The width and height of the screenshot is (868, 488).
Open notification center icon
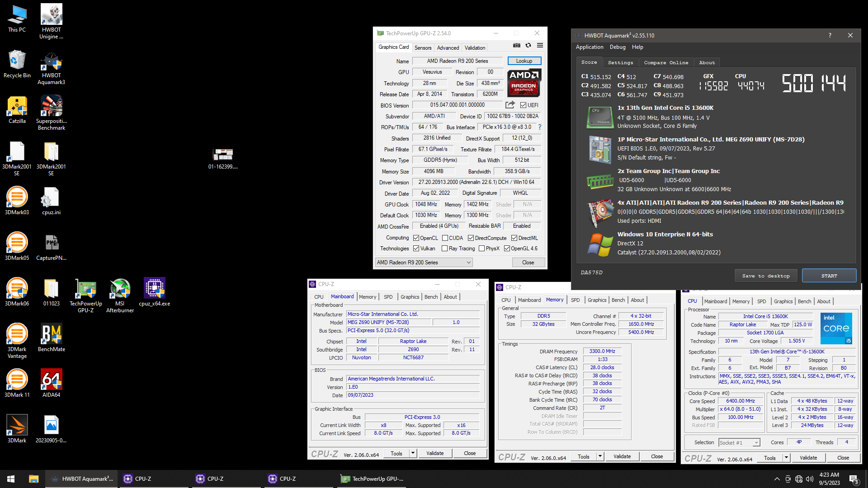854,479
